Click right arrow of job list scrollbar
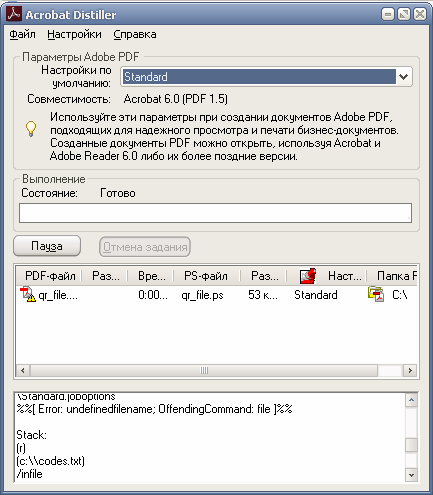433x495 pixels. click(x=410, y=370)
